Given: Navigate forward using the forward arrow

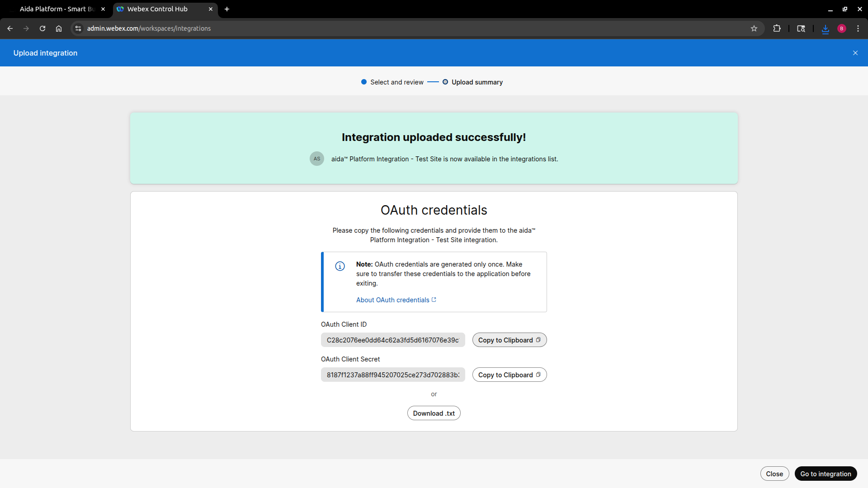Looking at the screenshot, I should (x=26, y=28).
